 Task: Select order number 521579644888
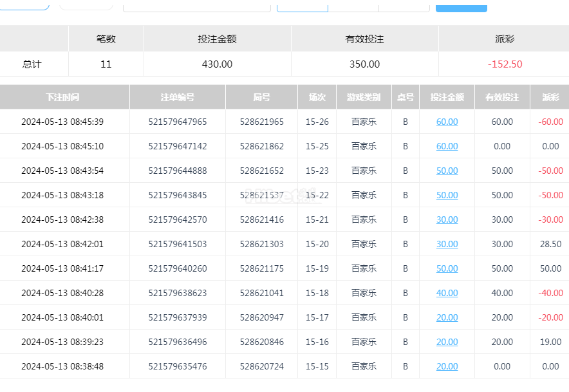[x=178, y=171]
